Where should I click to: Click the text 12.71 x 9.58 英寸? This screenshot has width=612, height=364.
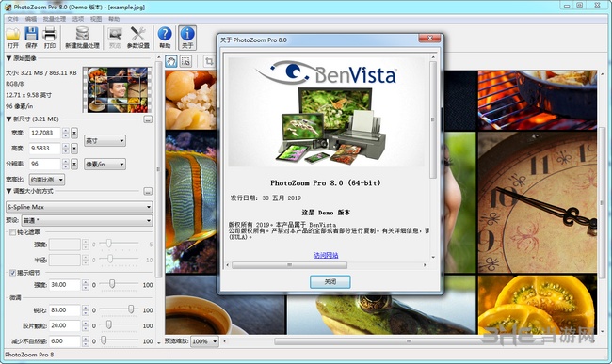(x=28, y=95)
